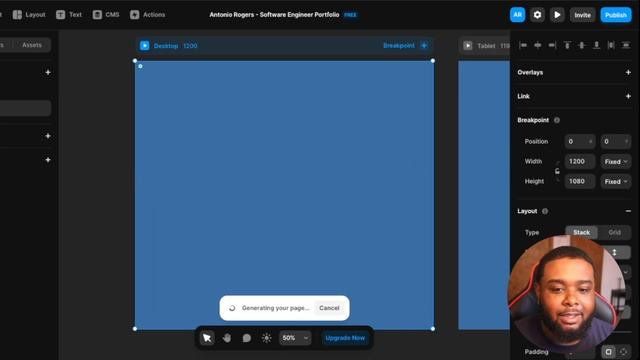
Task: Open Layout section info icon
Action: pos(545,211)
